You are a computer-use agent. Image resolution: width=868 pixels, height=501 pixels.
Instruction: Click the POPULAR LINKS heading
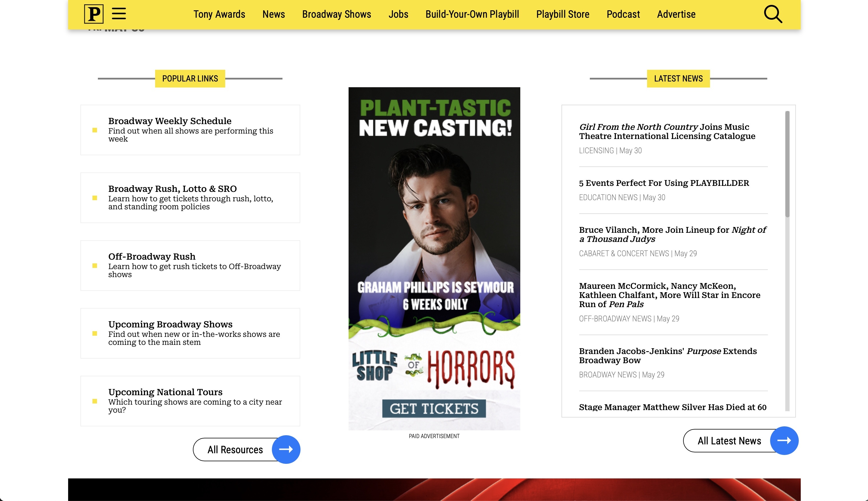190,78
